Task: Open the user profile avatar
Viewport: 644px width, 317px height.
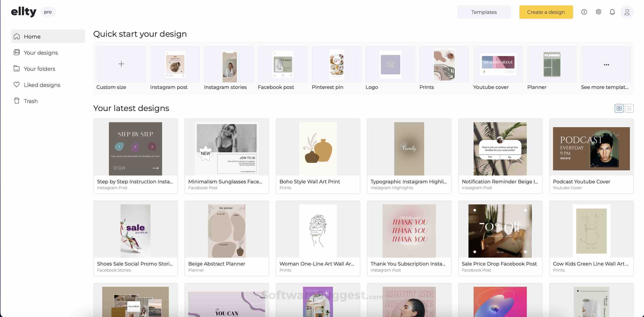Action: (x=627, y=12)
